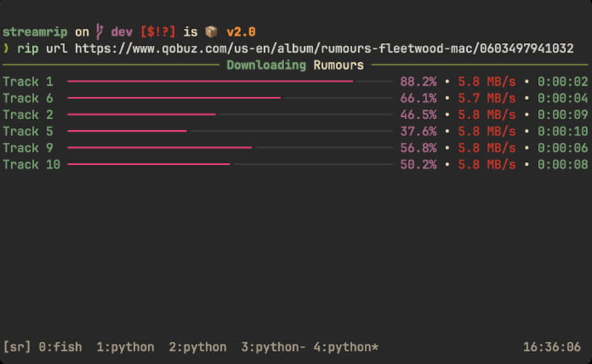592x364 pixels.
Task: Click the 46.5% percentage value
Action: coord(418,115)
